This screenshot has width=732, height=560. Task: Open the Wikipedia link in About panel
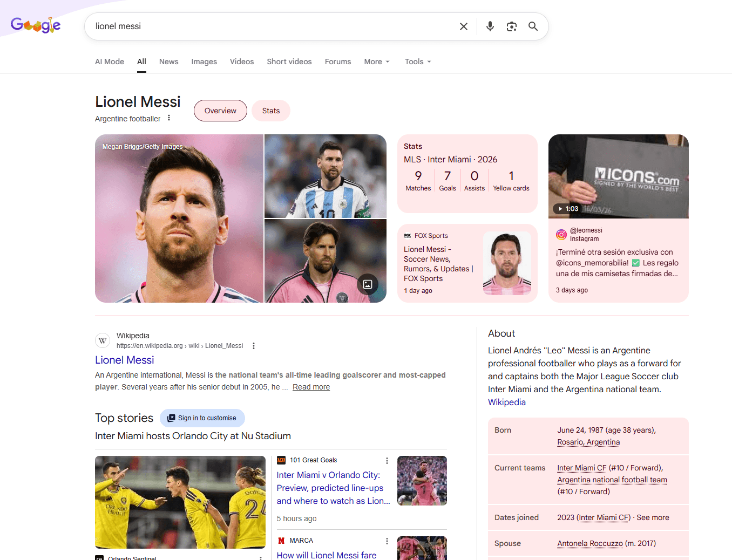point(507,402)
